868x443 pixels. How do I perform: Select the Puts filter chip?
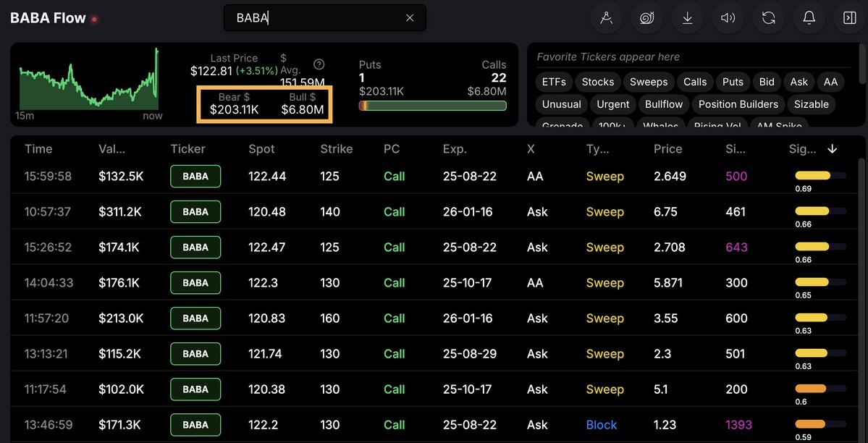(x=733, y=82)
